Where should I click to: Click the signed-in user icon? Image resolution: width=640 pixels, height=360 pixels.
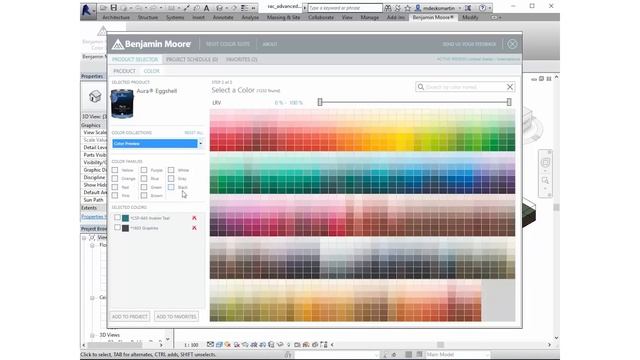pos(418,8)
